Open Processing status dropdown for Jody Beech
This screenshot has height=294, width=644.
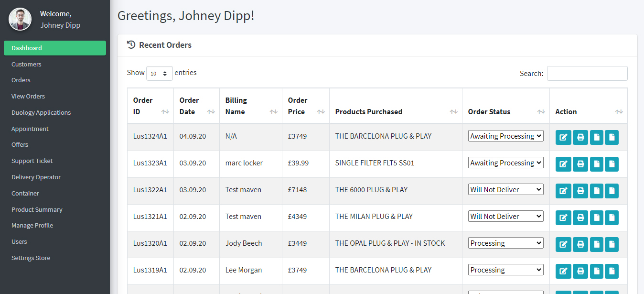tap(505, 243)
